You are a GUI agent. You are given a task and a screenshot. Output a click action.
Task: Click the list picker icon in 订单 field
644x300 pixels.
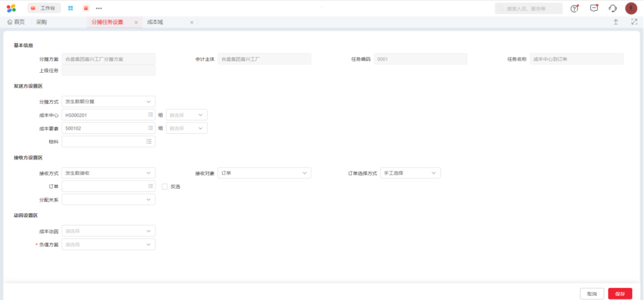(x=150, y=186)
